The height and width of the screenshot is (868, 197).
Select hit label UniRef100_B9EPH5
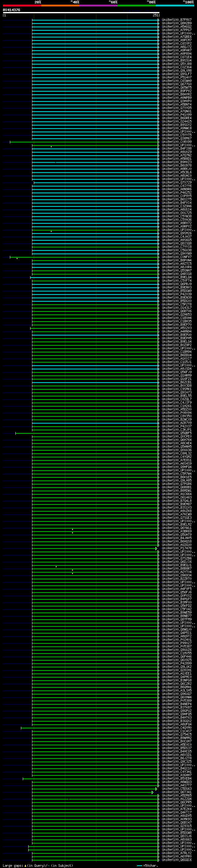(176, 338)
